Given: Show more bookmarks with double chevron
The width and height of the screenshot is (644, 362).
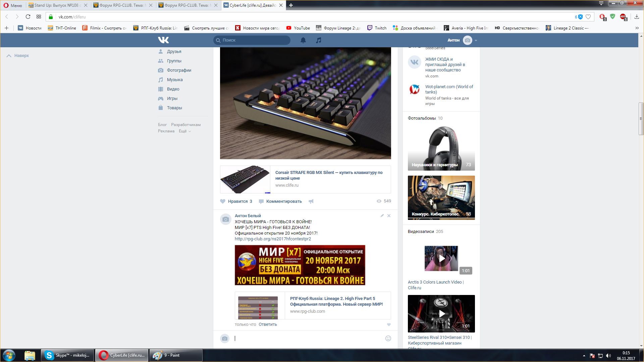Looking at the screenshot, I should (x=637, y=28).
